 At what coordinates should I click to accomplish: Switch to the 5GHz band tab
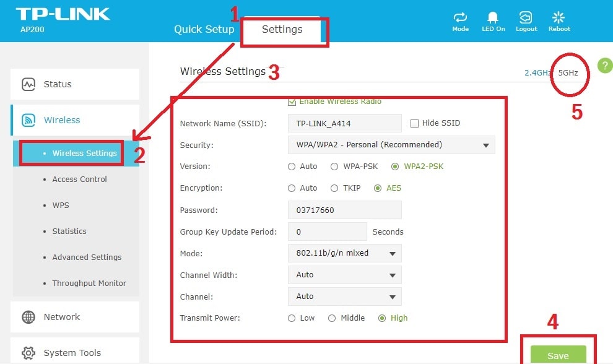click(568, 73)
